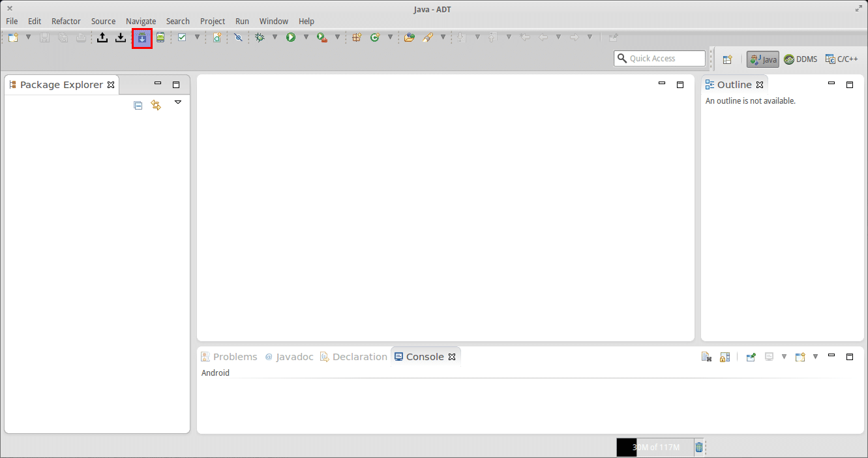Open the File menu
Image resolution: width=868 pixels, height=458 pixels.
tap(12, 22)
